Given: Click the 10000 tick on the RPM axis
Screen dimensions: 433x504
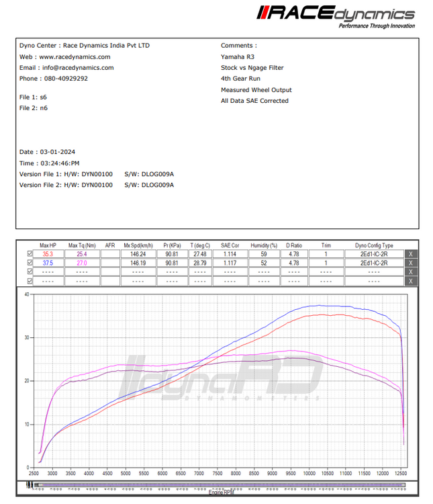Looking at the screenshot, I should [x=309, y=474].
